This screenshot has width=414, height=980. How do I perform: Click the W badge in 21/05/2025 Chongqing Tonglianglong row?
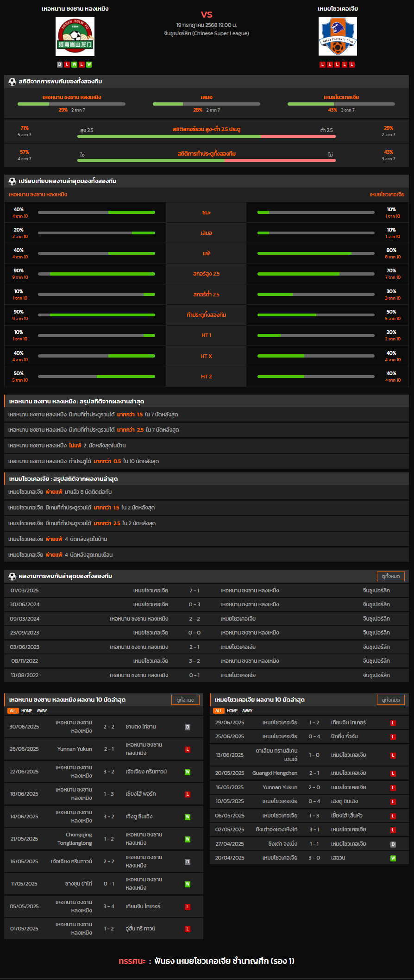coord(188,839)
